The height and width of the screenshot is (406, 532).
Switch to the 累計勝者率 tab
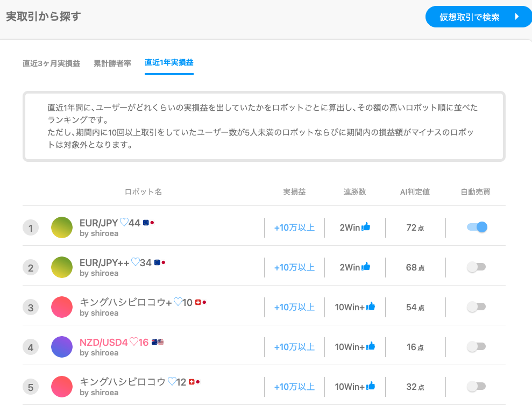pyautogui.click(x=112, y=63)
